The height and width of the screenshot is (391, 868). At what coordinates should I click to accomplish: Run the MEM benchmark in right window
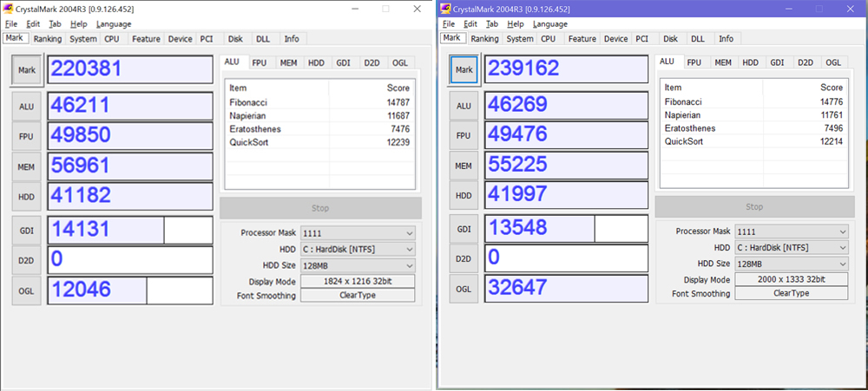pos(464,166)
